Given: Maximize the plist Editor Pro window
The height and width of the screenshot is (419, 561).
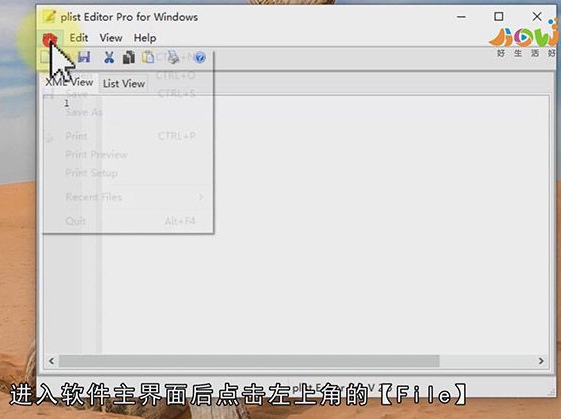Looking at the screenshot, I should [x=499, y=16].
